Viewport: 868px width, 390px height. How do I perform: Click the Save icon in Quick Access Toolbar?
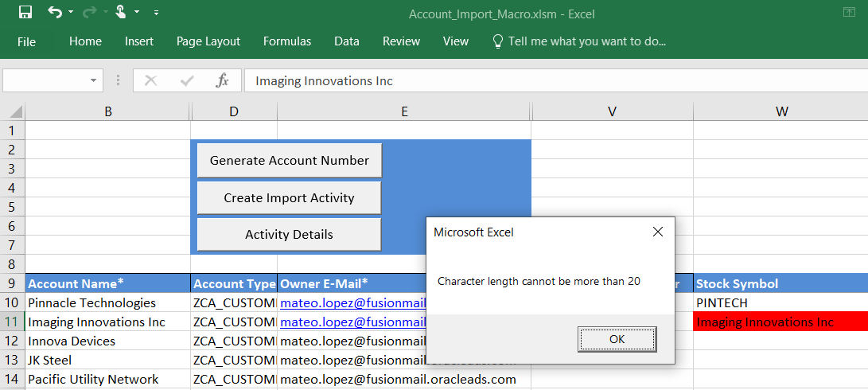point(25,13)
